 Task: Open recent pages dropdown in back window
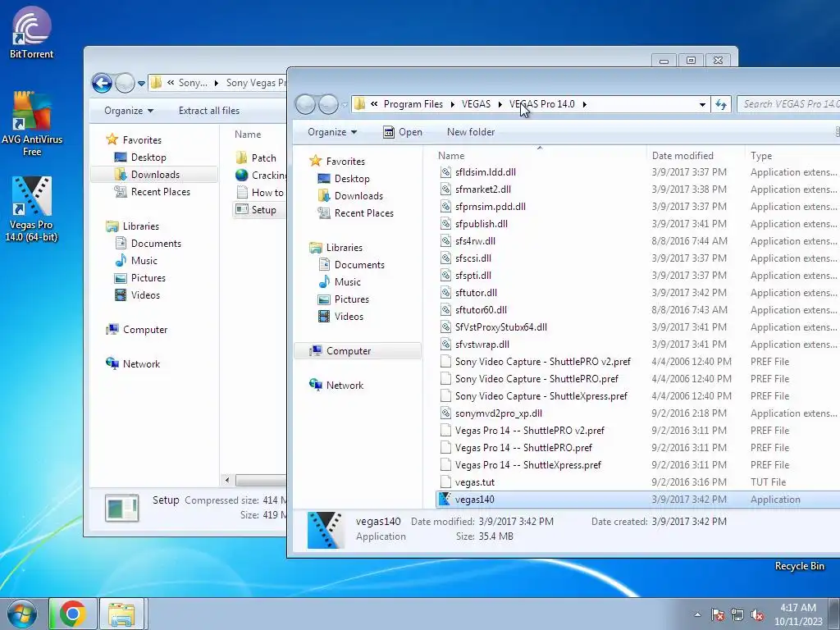point(141,84)
